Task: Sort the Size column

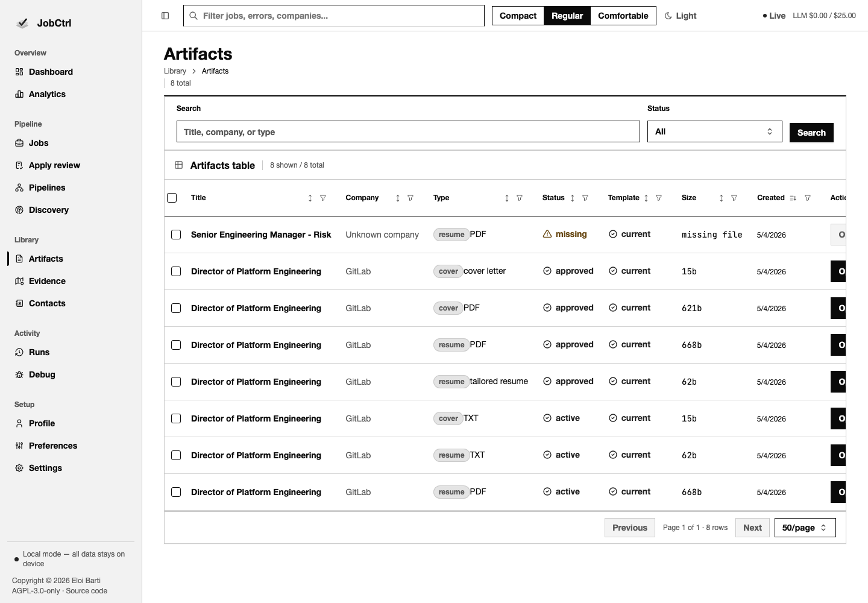Action: pyautogui.click(x=722, y=198)
